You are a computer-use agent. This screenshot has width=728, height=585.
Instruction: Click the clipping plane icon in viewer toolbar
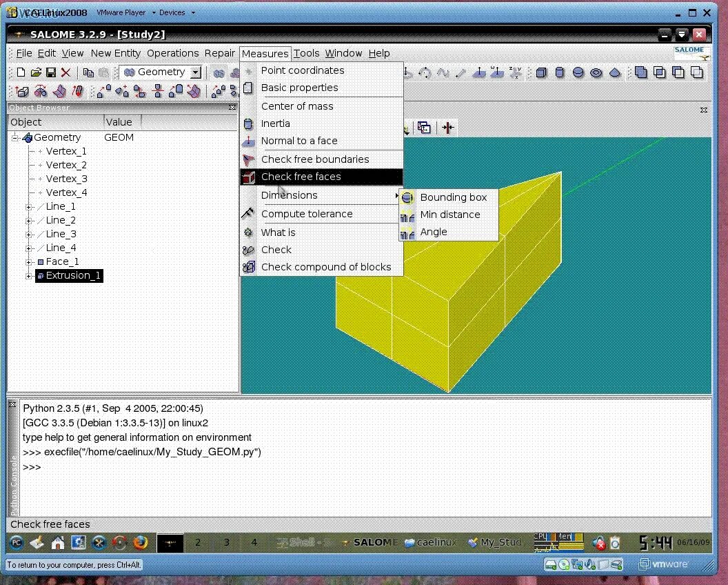tap(448, 128)
